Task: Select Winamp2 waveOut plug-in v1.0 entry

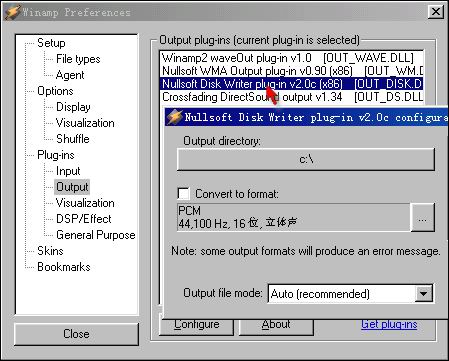Action: 292,58
